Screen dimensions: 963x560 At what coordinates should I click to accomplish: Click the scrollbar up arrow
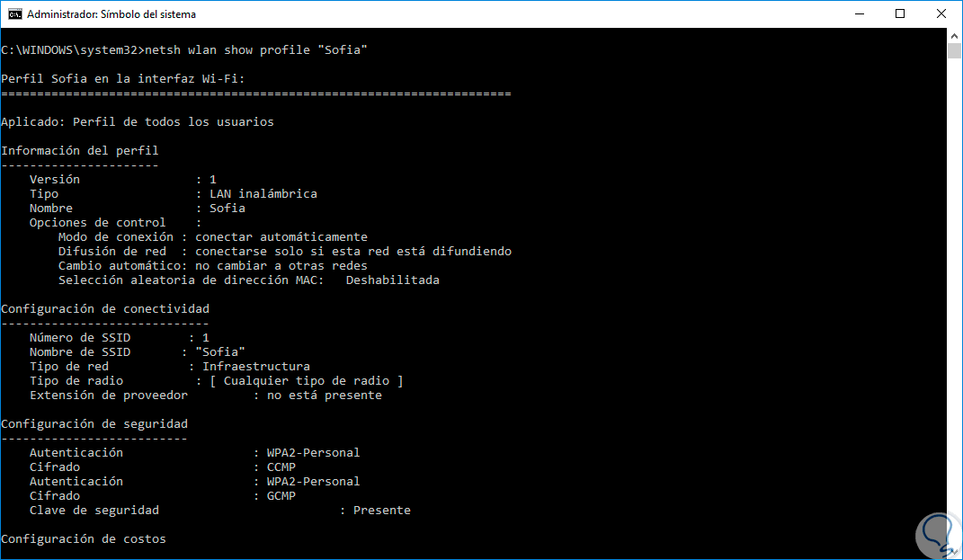pyautogui.click(x=955, y=36)
